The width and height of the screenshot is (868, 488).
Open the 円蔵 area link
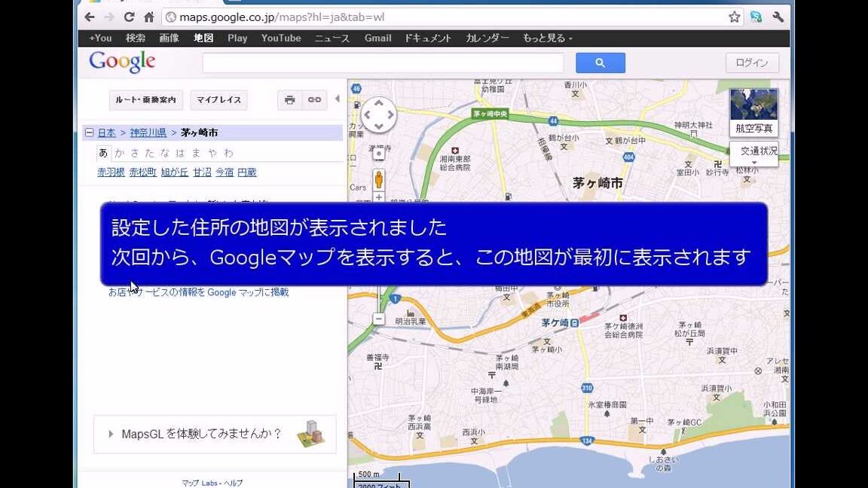(x=247, y=172)
